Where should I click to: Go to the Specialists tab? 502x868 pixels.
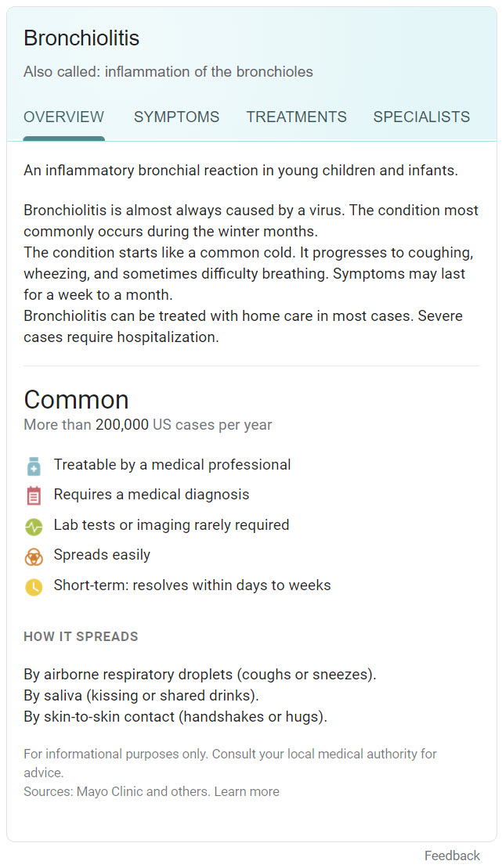point(421,117)
